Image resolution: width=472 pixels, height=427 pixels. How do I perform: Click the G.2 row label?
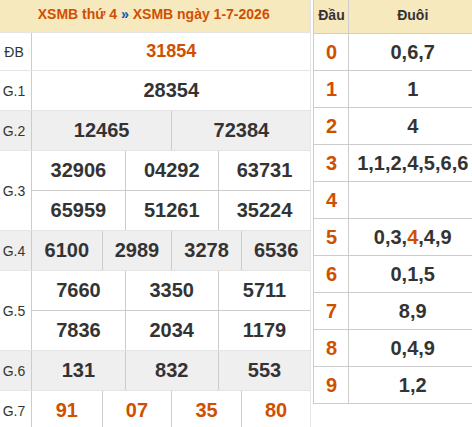pos(14,131)
